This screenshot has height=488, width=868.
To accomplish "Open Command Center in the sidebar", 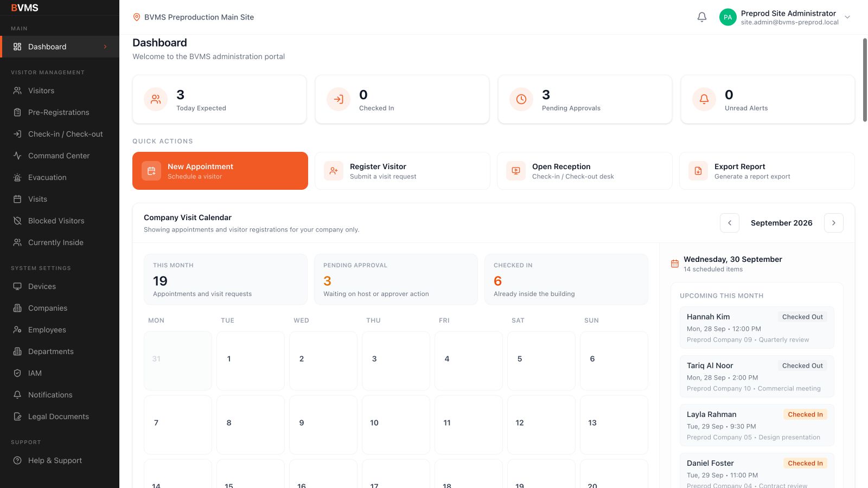I will (60, 156).
